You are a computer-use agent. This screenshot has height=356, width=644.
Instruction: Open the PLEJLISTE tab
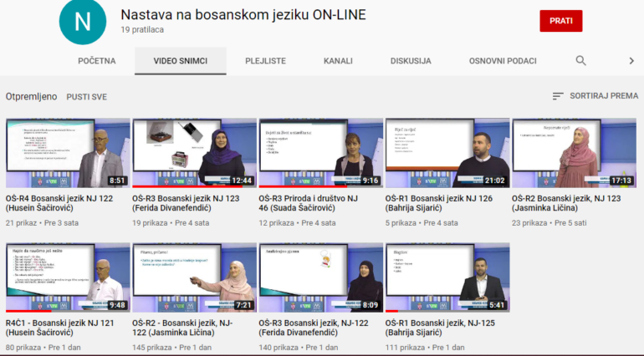265,61
